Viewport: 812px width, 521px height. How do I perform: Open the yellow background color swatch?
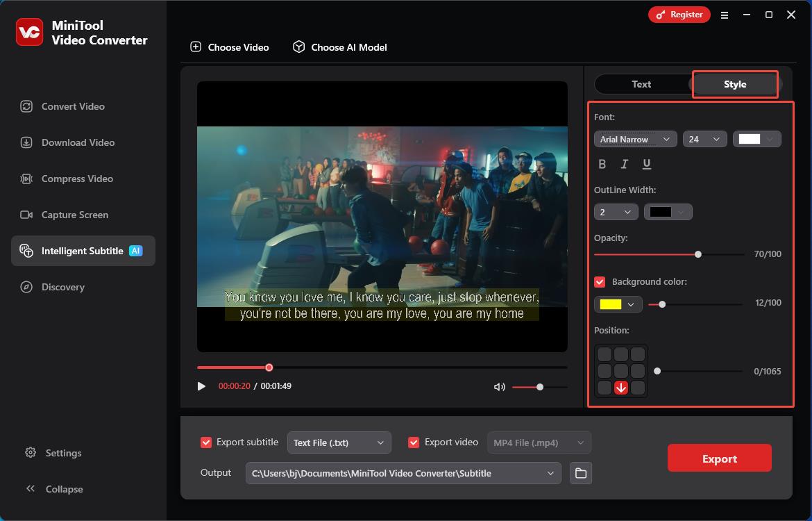click(x=617, y=304)
